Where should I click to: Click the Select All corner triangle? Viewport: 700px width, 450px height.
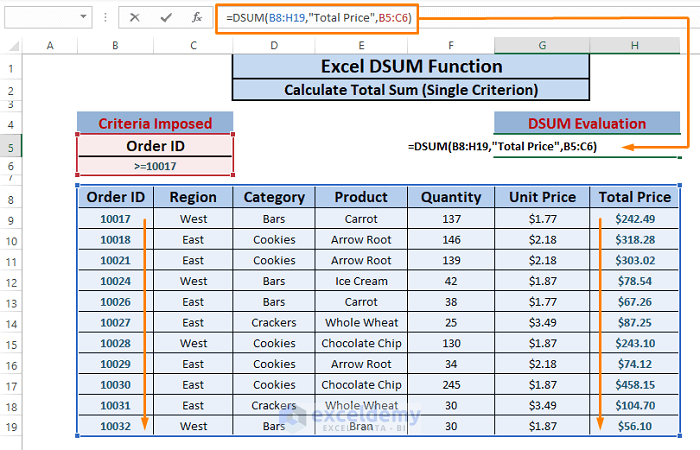[11, 46]
